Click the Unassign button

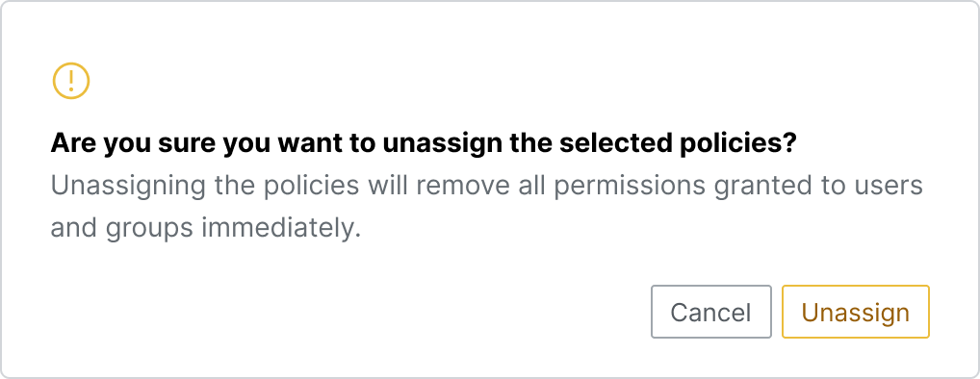[x=856, y=312]
